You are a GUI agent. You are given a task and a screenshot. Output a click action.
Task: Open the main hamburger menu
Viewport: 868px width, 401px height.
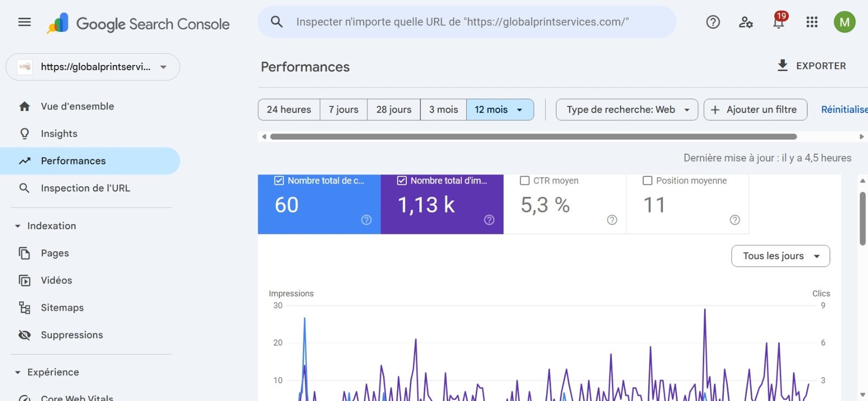24,22
